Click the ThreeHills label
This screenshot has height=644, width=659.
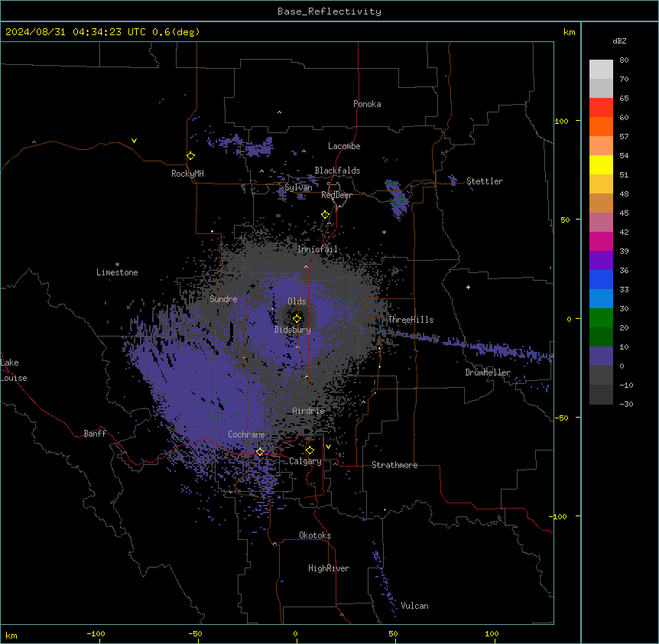(x=411, y=320)
